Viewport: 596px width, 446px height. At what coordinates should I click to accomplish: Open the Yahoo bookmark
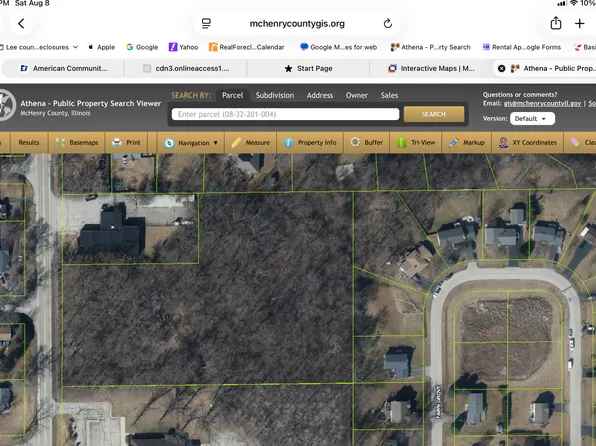click(184, 47)
